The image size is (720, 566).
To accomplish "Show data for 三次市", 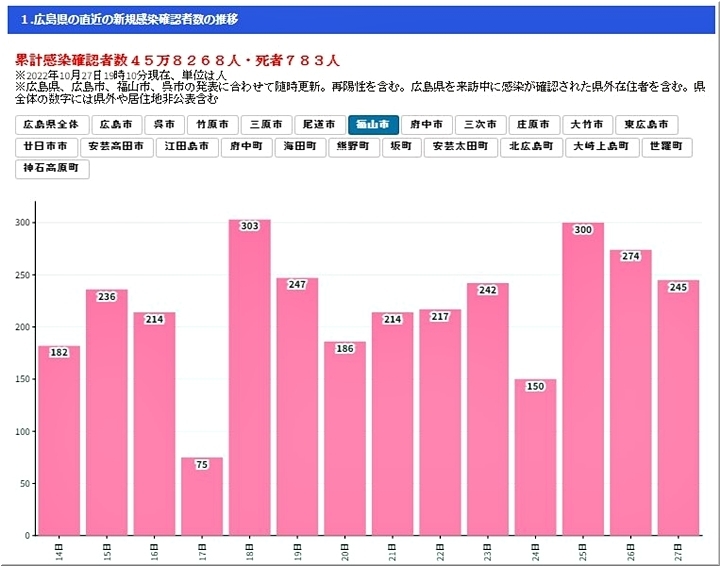I will (x=479, y=125).
